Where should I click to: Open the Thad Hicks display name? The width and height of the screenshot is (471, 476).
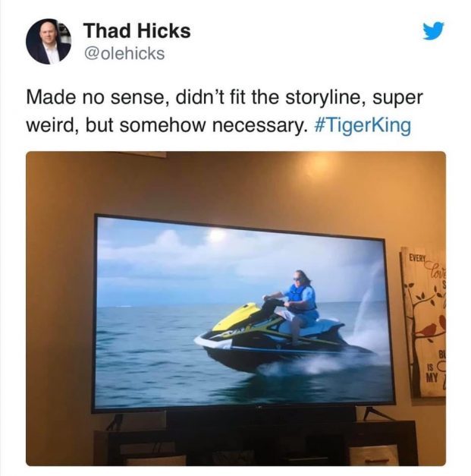coord(137,31)
